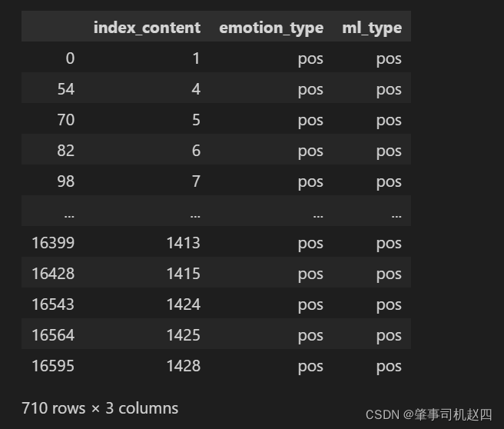Click emotion_type cell in row 16543
Viewport: 504px width, 429px height.
310,304
